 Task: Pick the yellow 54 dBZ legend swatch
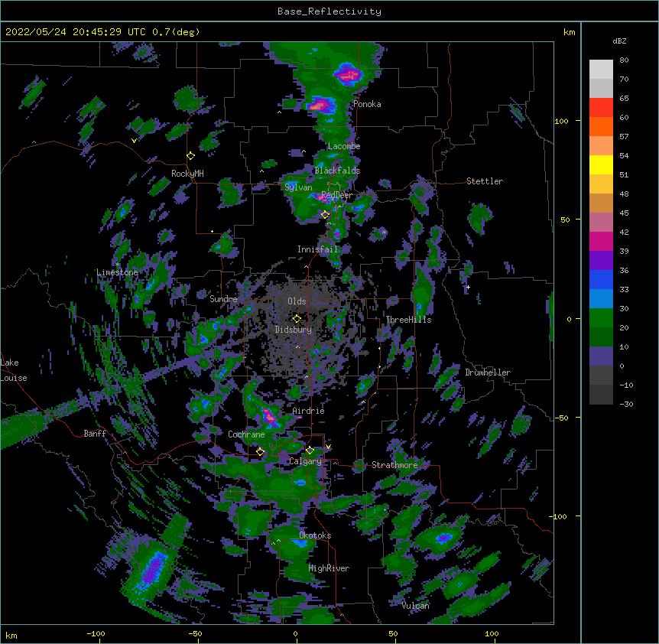pos(601,164)
